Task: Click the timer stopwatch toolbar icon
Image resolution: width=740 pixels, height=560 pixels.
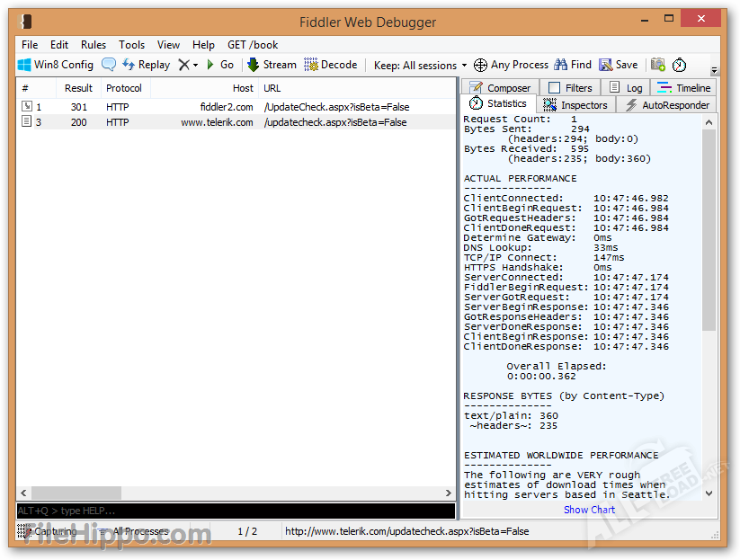Action: [x=680, y=65]
